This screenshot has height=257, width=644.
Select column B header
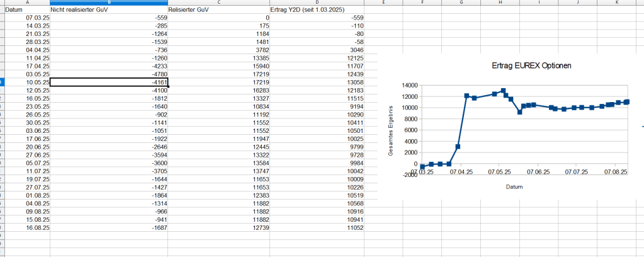coord(109,3)
